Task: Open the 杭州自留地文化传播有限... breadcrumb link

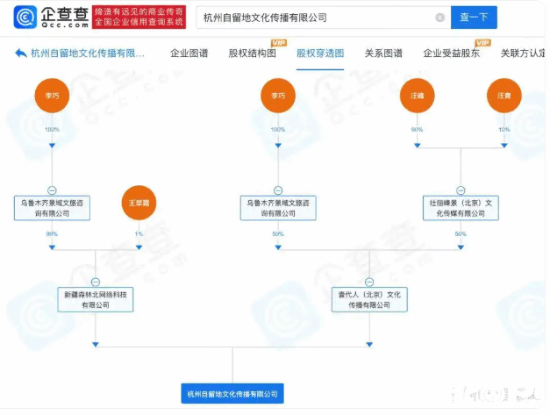Action: click(x=88, y=53)
